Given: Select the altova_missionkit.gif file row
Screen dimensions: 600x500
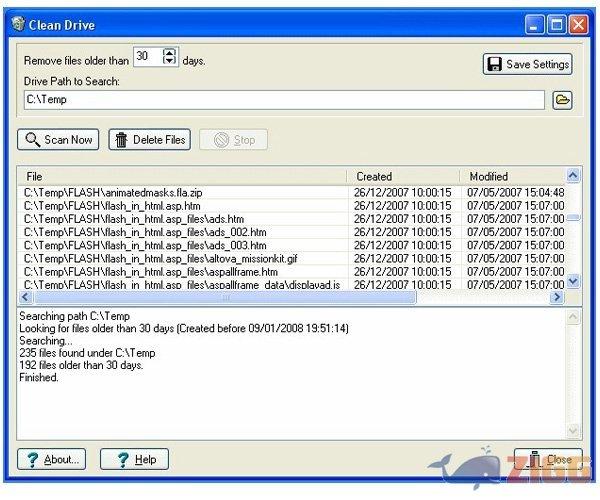Looking at the screenshot, I should [180, 257].
